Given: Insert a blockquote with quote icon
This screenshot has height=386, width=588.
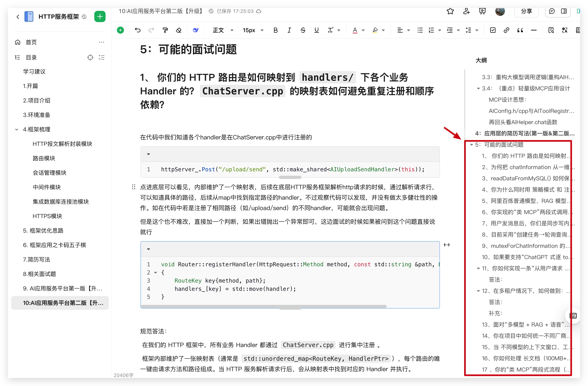Looking at the screenshot, I should 520,30.
